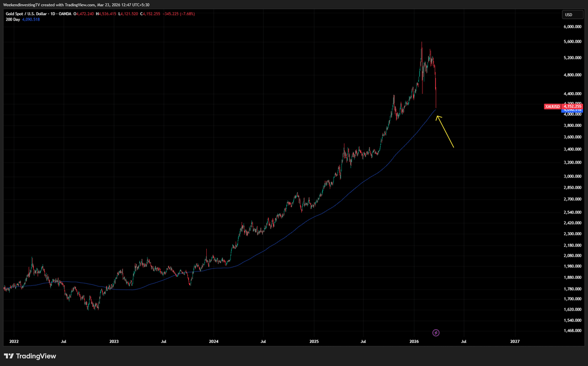Click the 3,000.000 price axis label

coord(572,176)
